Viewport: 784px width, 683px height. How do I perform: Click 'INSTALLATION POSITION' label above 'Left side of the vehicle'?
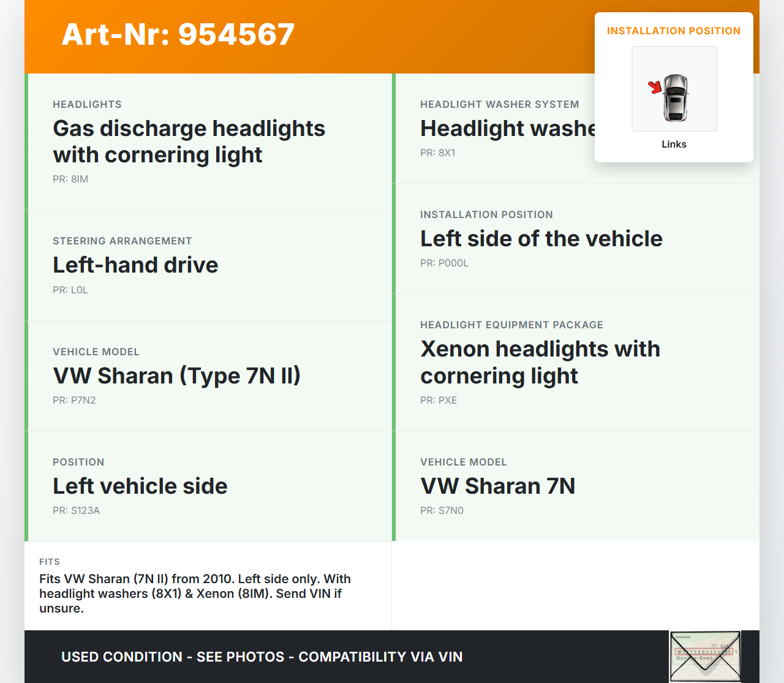click(486, 215)
